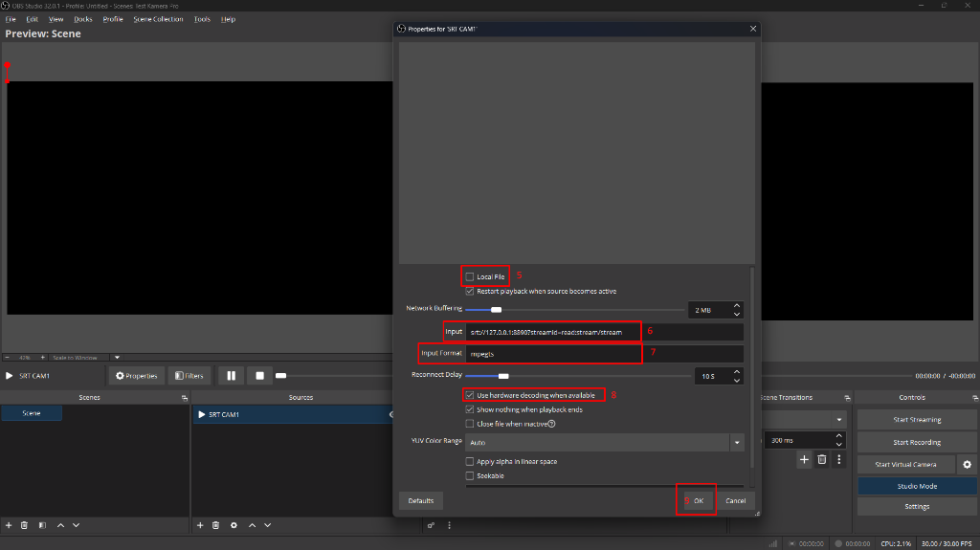Add a new scene with plus icon

point(9,526)
